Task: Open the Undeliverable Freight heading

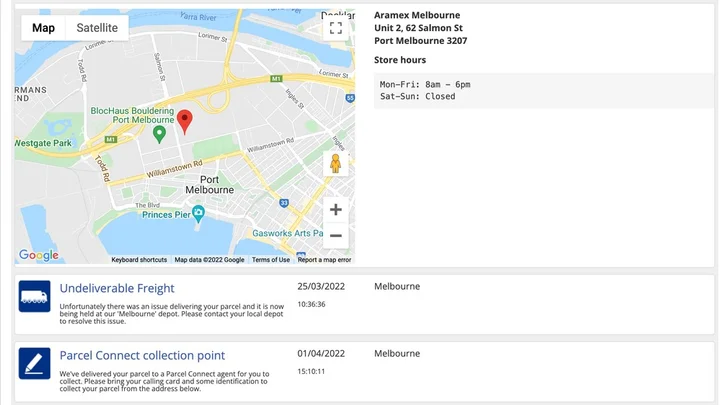Action: 117,288
